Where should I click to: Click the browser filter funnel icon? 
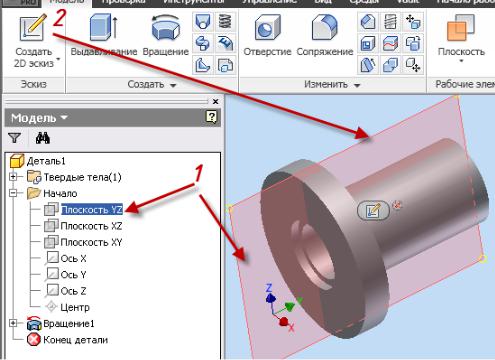14,138
